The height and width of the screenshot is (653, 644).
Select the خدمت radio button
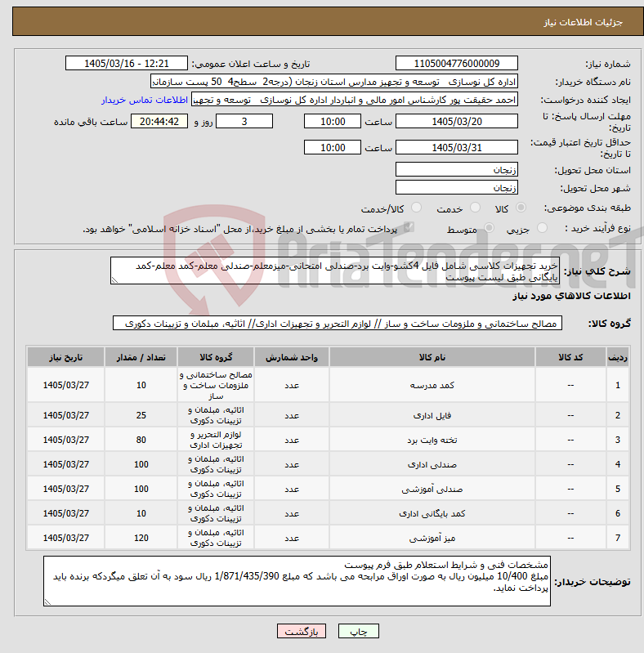[475, 208]
